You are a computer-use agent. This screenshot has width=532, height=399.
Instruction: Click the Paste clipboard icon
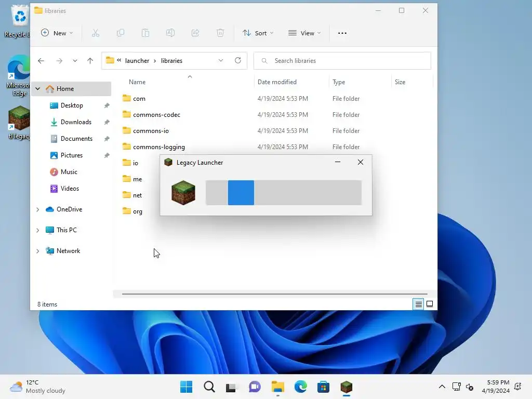tap(145, 33)
